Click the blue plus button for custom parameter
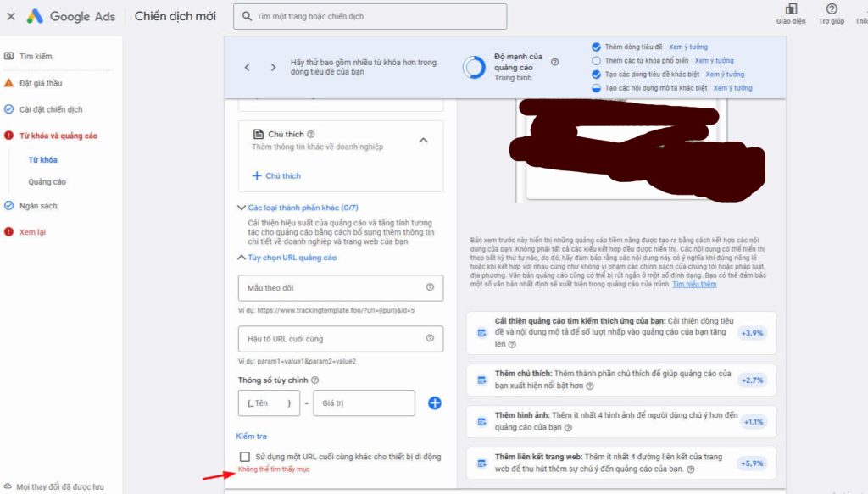 [434, 403]
